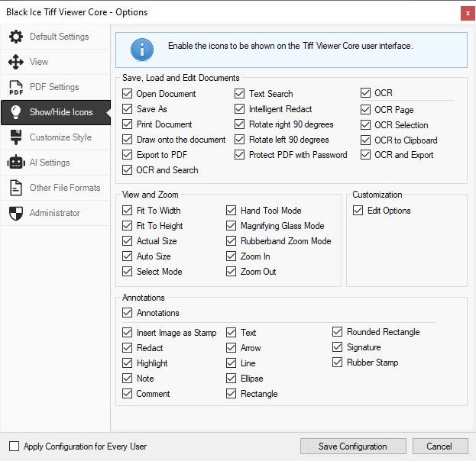This screenshot has height=461, width=476.
Task: Enable Apply Configuration for Every User
Action: point(14,446)
